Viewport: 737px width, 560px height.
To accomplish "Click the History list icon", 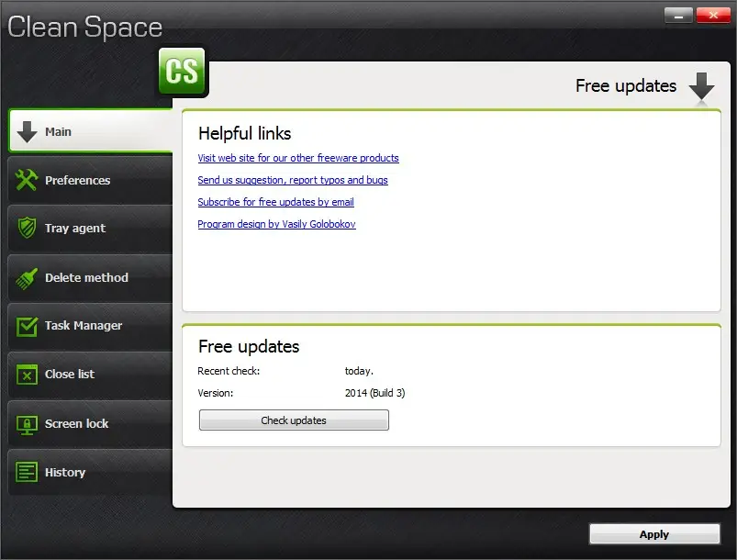I will click(x=27, y=472).
